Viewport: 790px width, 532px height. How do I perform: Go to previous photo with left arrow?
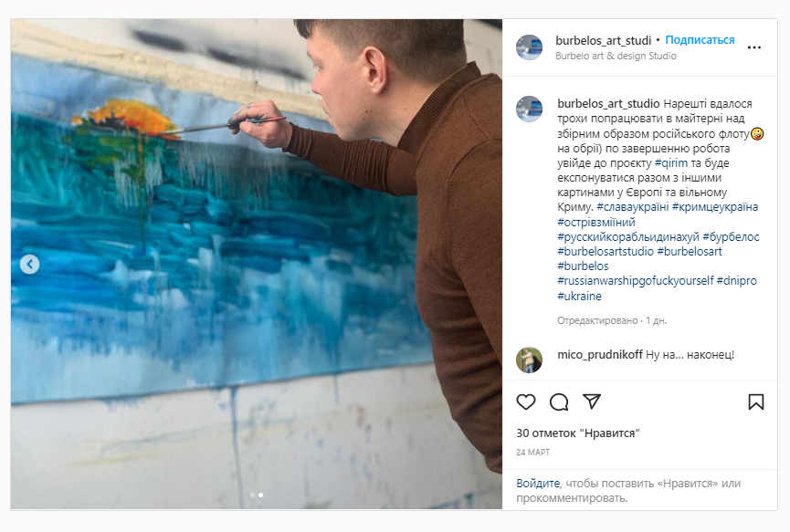click(30, 265)
